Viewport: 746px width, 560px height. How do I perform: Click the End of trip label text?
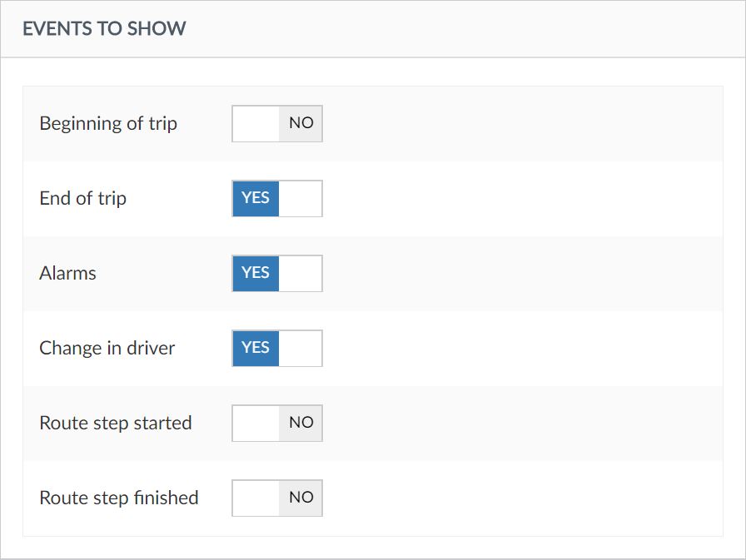click(82, 199)
